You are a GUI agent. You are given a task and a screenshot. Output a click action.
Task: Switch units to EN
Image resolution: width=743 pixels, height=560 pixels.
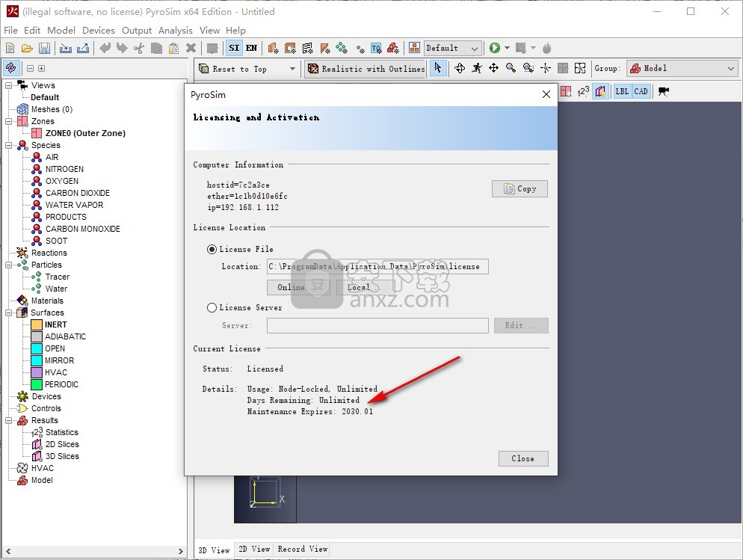click(251, 48)
